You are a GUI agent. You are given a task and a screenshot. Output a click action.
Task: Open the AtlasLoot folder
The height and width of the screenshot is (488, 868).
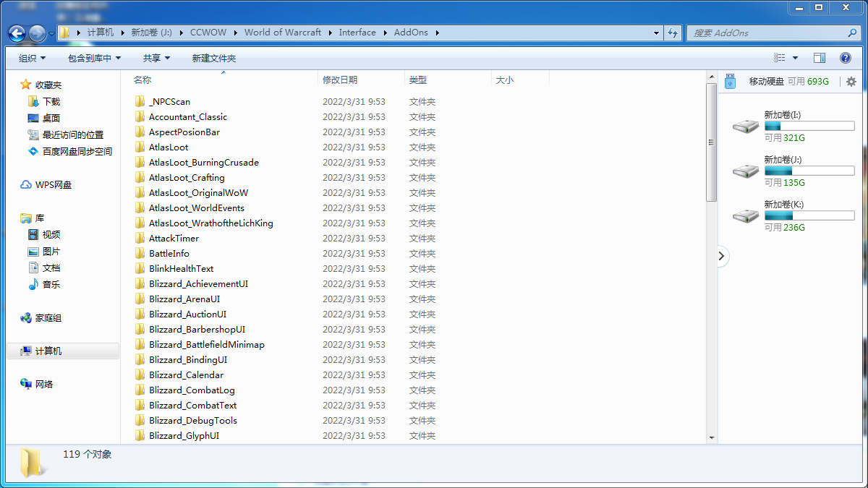(169, 147)
